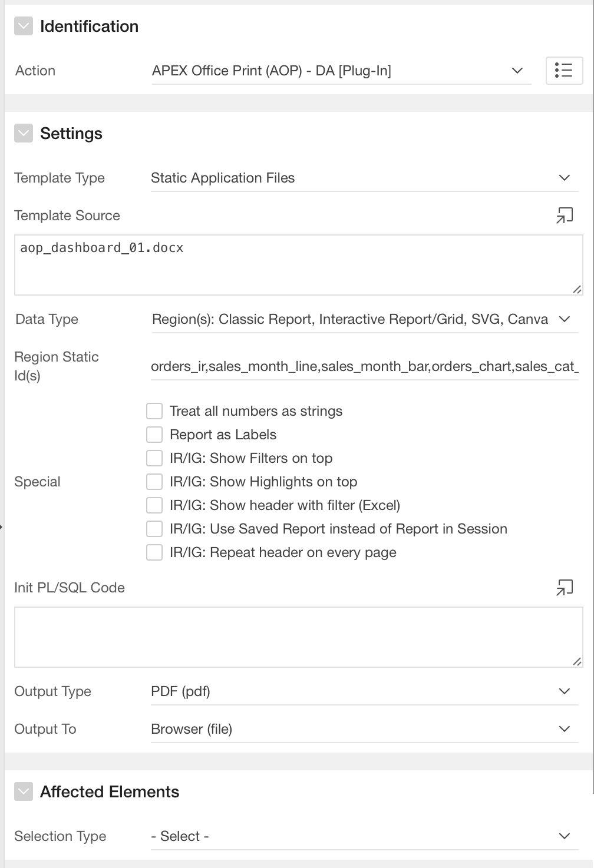Open the Data Type dropdown
The height and width of the screenshot is (868, 594).
coord(364,319)
